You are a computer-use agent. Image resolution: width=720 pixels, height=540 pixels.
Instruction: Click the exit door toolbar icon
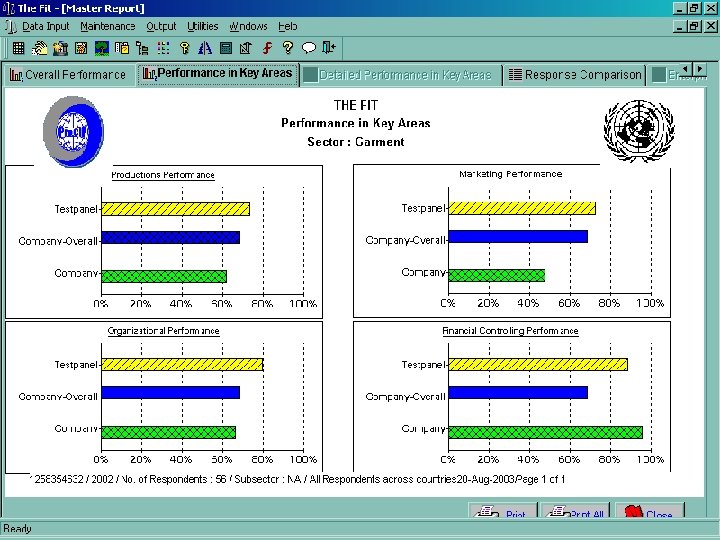pos(329,47)
